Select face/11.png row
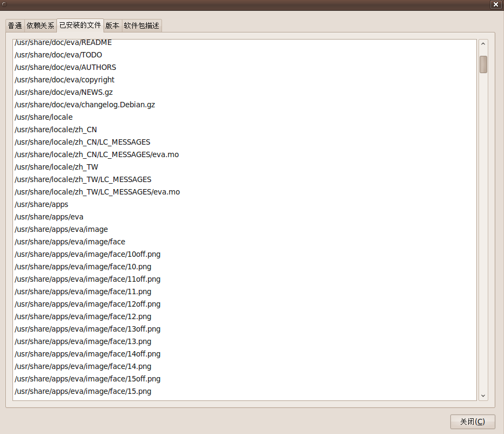This screenshot has width=504, height=434. [x=244, y=292]
